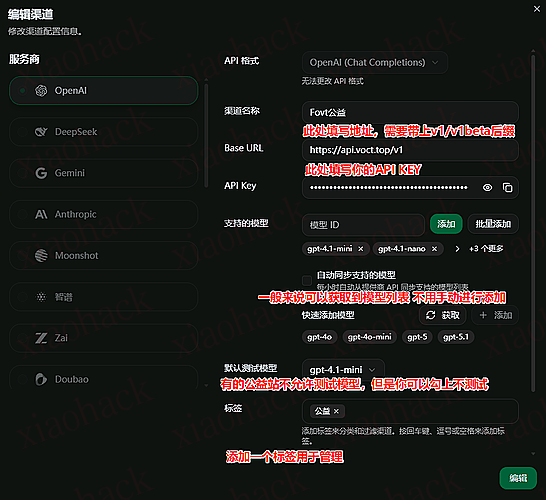546x500 pixels.
Task: Remove the 公益 tag using its x
Action: [x=336, y=412]
